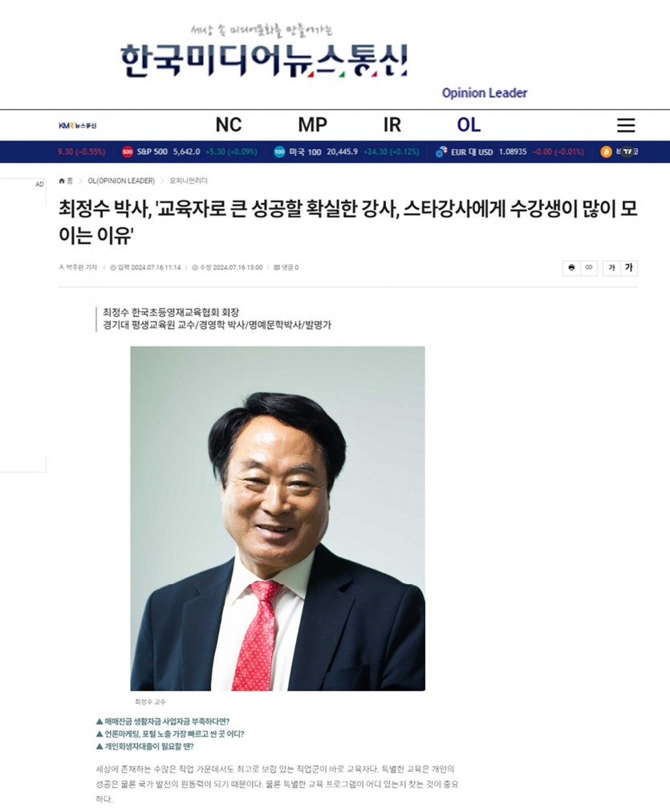The height and width of the screenshot is (812, 670).
Task: Select the MP menu item
Action: [x=312, y=125]
